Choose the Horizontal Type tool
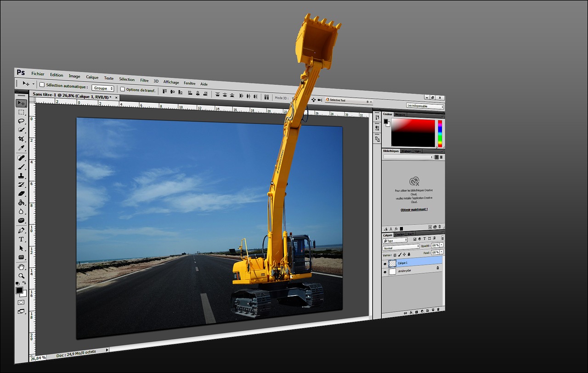Screen dimensions: 588x373 click(21, 239)
